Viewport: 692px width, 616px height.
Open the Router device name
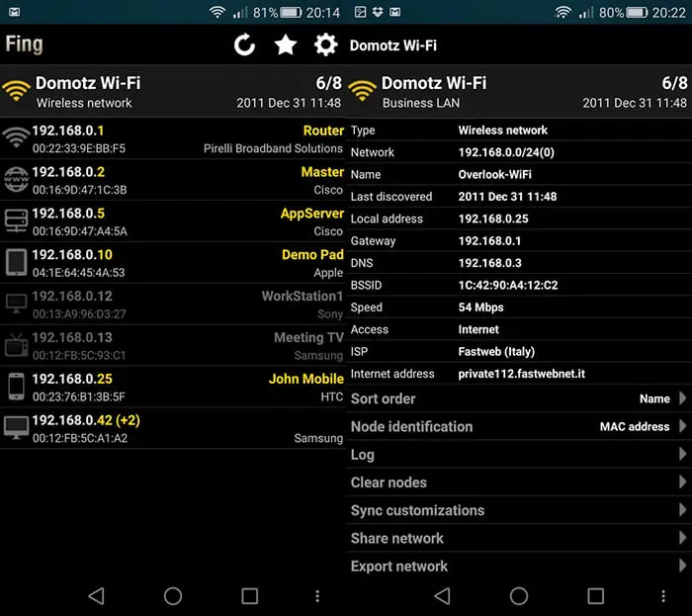click(323, 131)
